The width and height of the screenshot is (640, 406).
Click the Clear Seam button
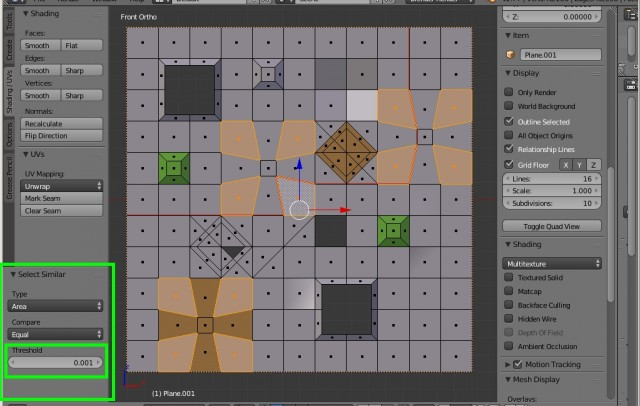(x=62, y=211)
